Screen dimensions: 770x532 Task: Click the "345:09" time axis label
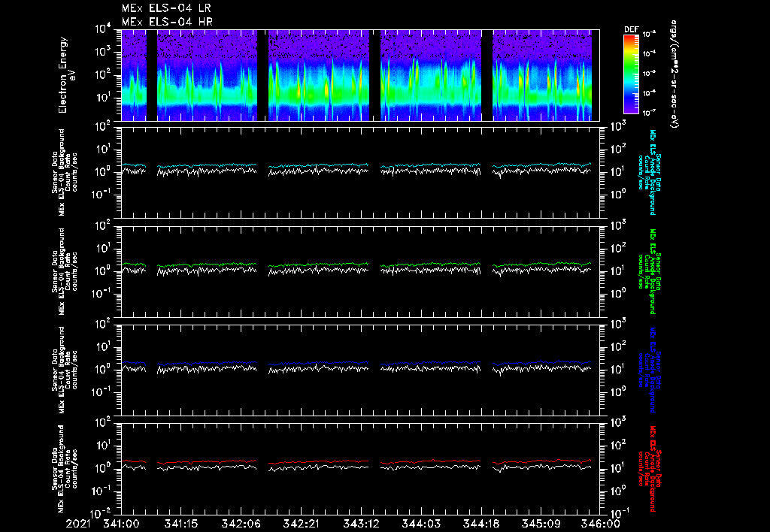pyautogui.click(x=541, y=524)
